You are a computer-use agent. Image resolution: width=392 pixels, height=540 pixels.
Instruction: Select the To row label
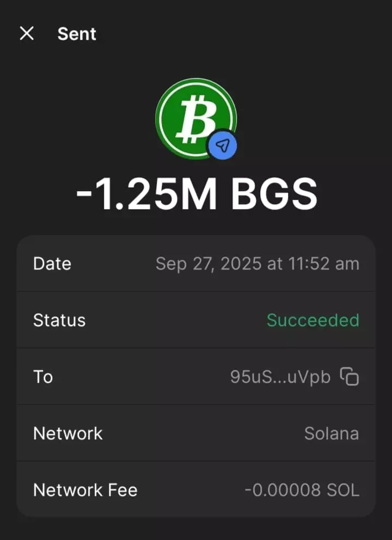pyautogui.click(x=43, y=377)
